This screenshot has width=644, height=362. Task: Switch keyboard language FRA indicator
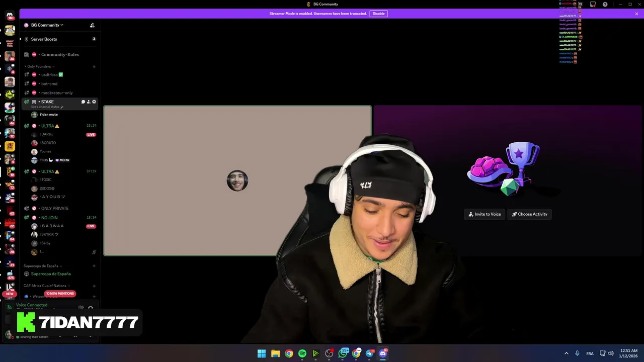590,353
